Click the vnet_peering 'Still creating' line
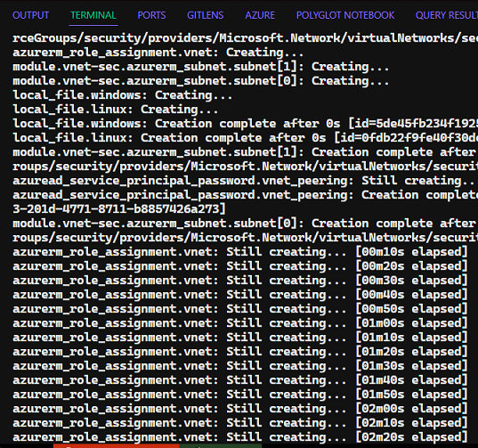This screenshot has height=448, width=478. point(245,181)
